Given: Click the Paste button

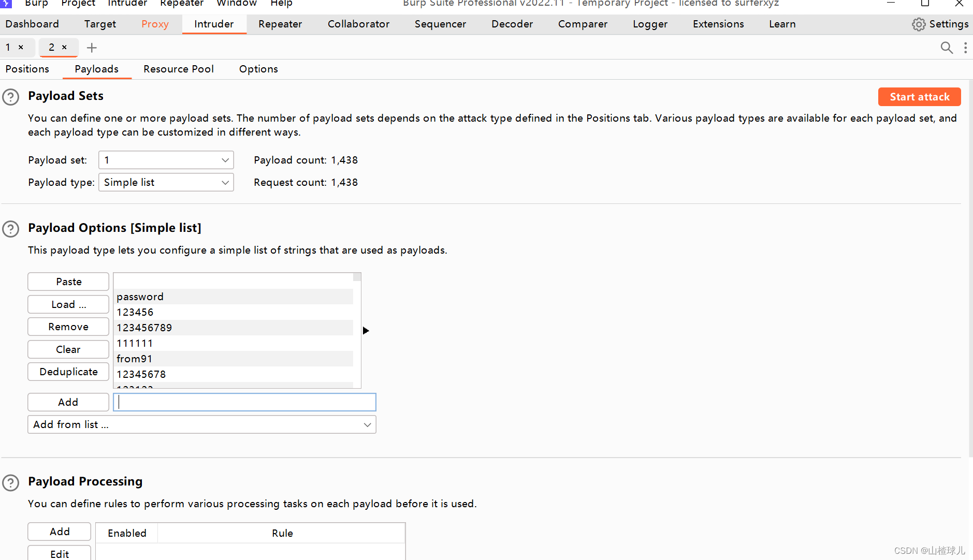Looking at the screenshot, I should 68,282.
